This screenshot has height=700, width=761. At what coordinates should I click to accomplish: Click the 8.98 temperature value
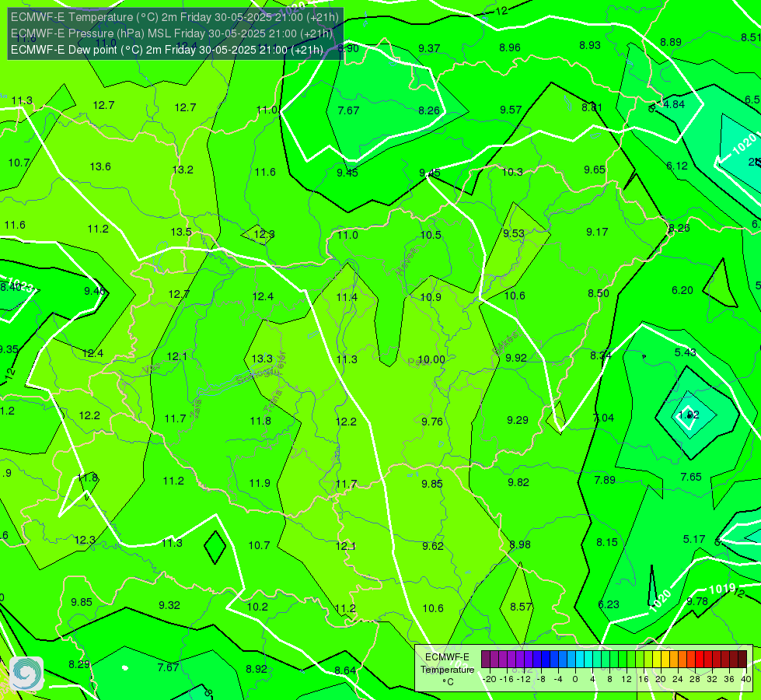pos(520,544)
